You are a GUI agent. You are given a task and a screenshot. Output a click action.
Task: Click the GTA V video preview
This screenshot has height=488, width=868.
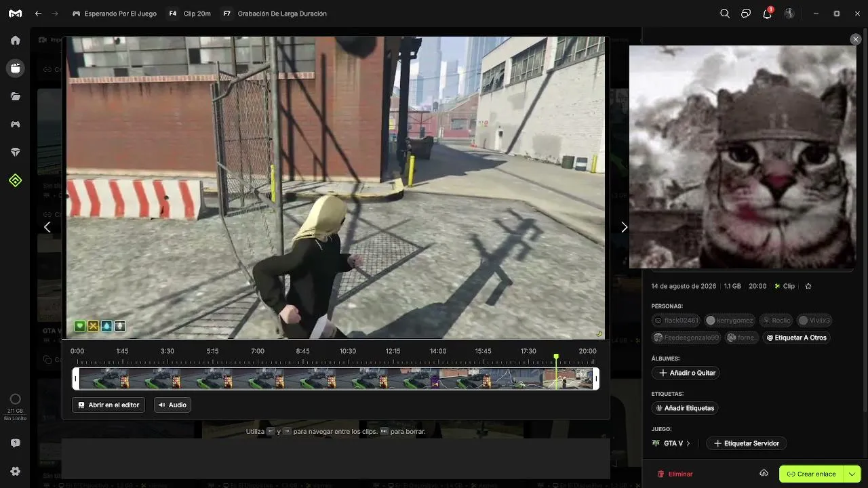tap(336, 188)
